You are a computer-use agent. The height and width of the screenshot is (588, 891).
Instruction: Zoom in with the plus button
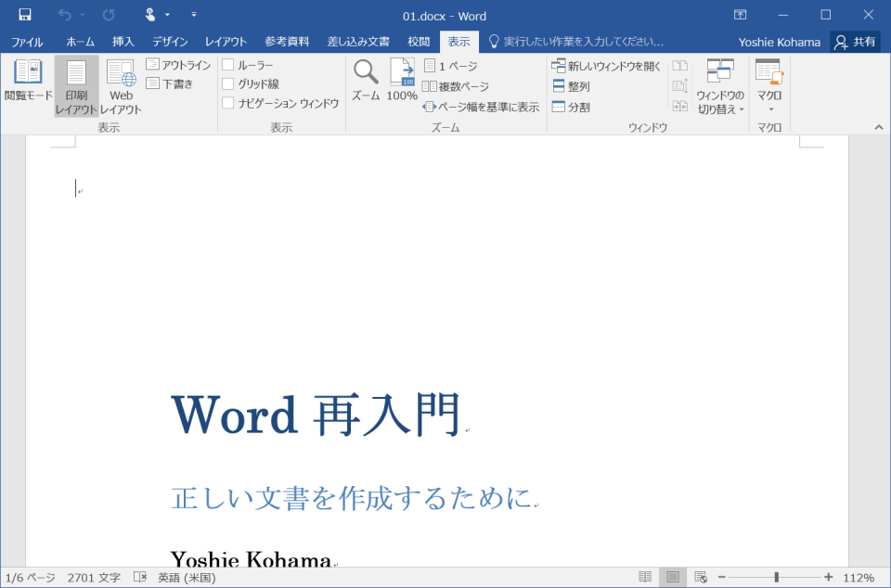coord(829,577)
